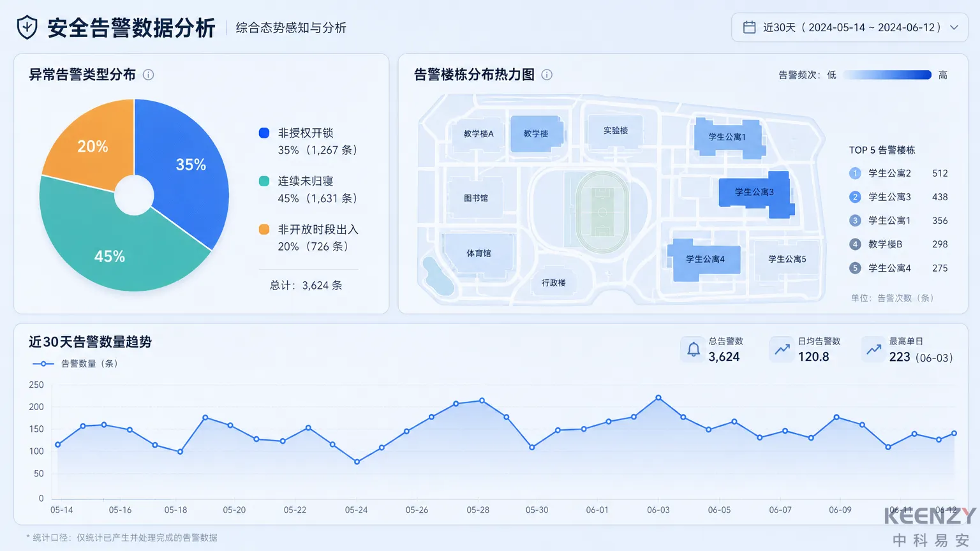This screenshot has height=551, width=980.
Task: Click the 06-07 axis date label
Action: [x=780, y=510]
